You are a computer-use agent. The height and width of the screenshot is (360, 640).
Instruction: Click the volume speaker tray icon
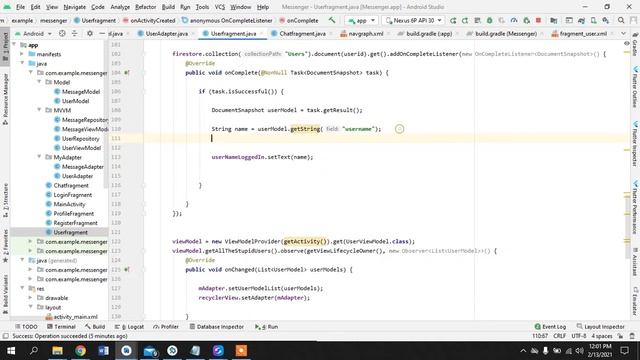pyautogui.click(x=579, y=351)
